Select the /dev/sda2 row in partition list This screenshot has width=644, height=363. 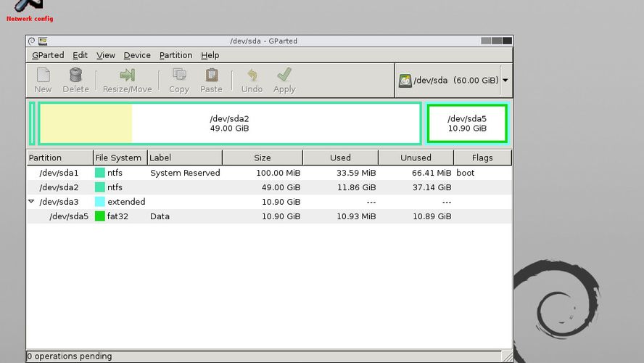tap(270, 187)
